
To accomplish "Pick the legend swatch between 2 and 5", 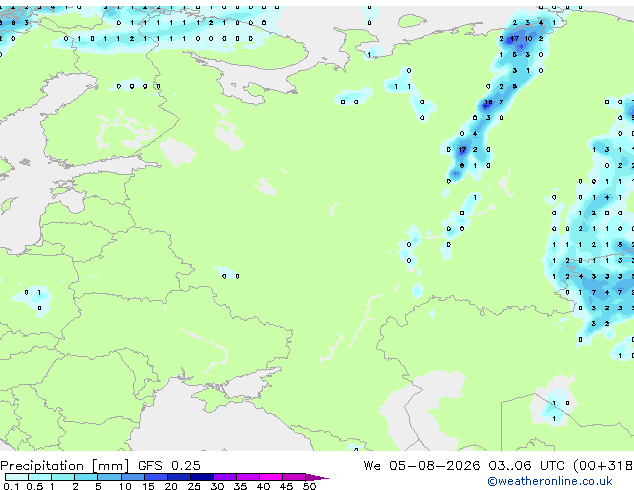I will coord(86,477).
